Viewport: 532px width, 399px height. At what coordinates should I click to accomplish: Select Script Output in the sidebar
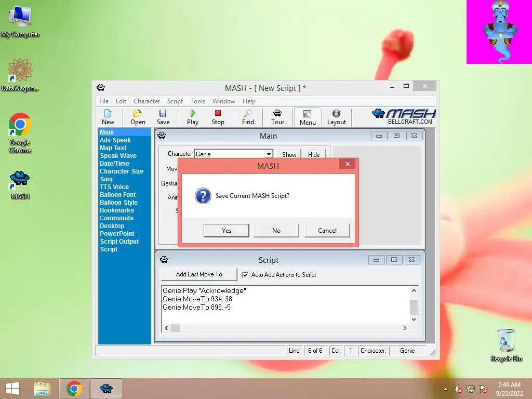click(x=119, y=242)
